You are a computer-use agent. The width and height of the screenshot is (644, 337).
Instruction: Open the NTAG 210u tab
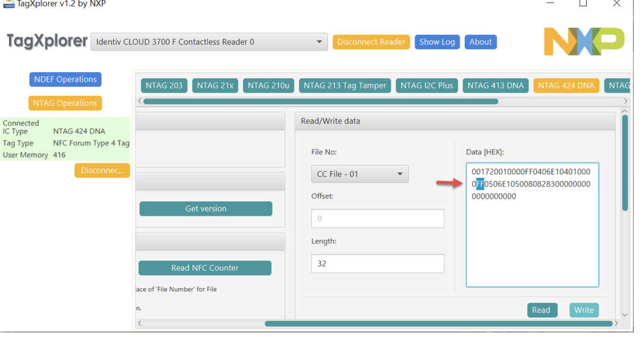tap(268, 86)
